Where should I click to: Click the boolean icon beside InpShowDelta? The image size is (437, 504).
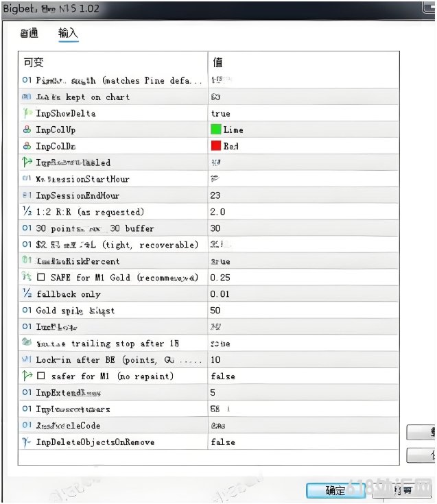tap(27, 113)
